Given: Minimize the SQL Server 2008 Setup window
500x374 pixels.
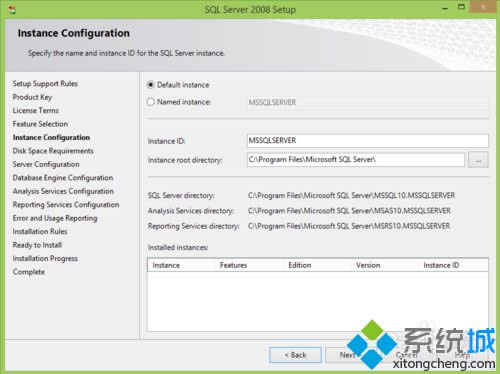Looking at the screenshot, I should 445,8.
